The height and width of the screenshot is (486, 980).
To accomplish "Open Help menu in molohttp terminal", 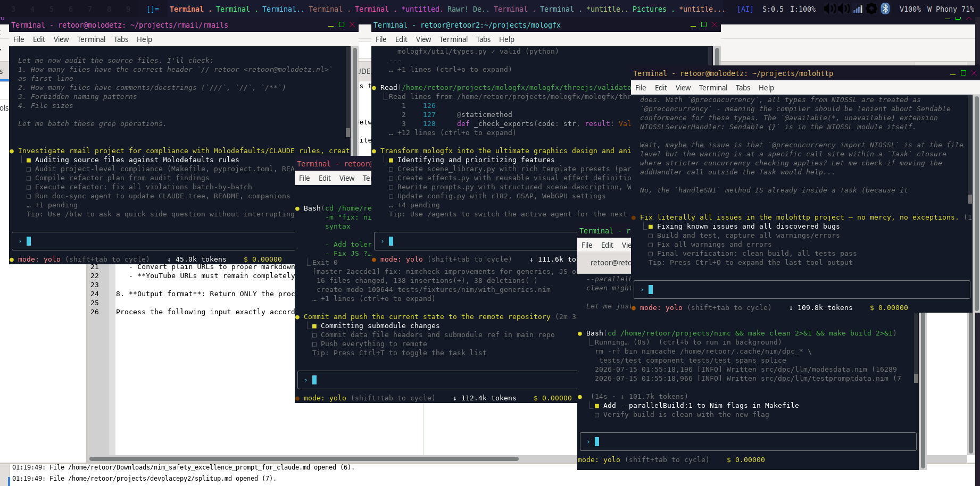I will coord(766,88).
